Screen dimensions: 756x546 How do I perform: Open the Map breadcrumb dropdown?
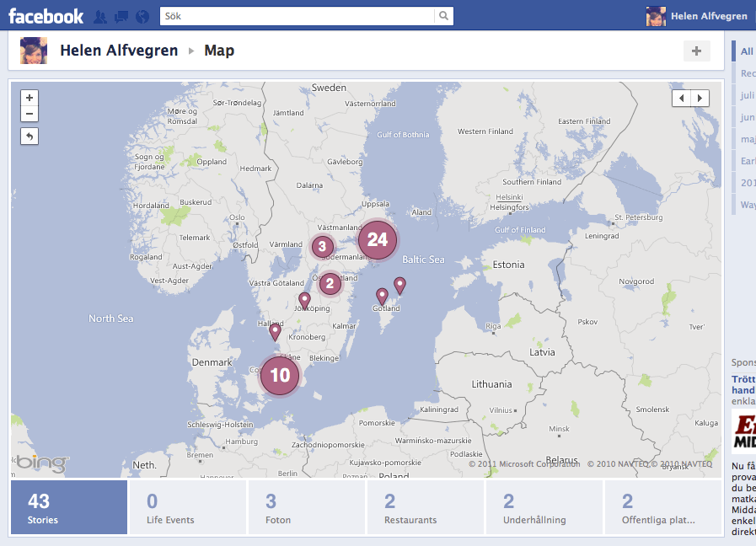[219, 51]
